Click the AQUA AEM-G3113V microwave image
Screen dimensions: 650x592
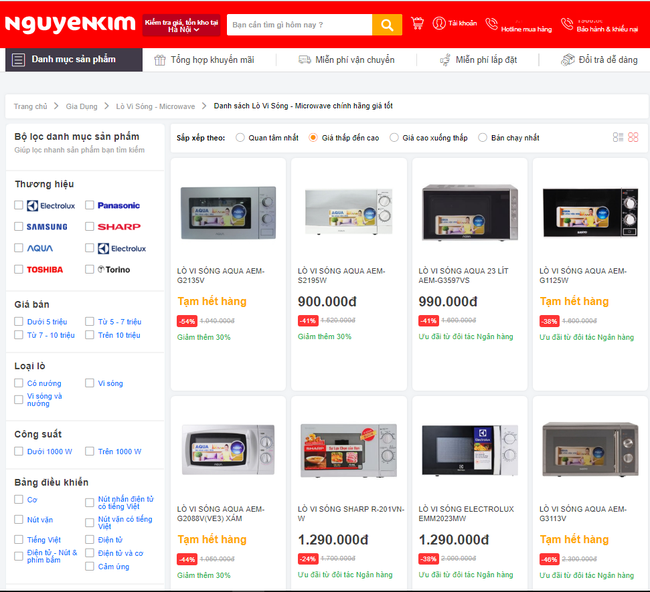pyautogui.click(x=590, y=449)
